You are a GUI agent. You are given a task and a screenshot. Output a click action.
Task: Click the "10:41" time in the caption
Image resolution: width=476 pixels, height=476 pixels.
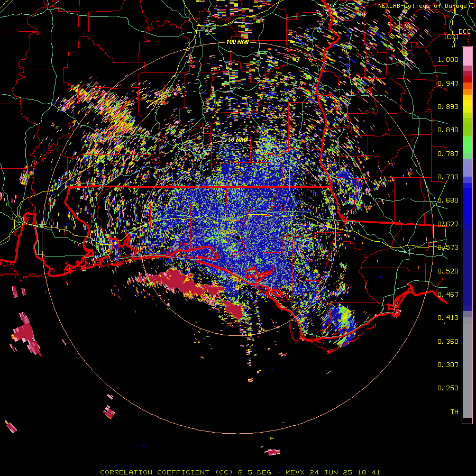coord(369,472)
